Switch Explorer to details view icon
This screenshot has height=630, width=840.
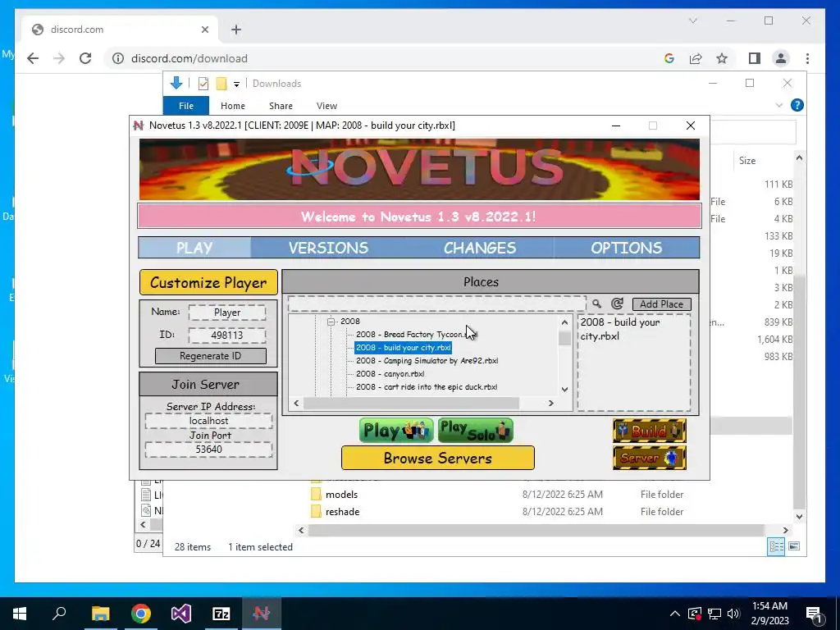tap(776, 546)
